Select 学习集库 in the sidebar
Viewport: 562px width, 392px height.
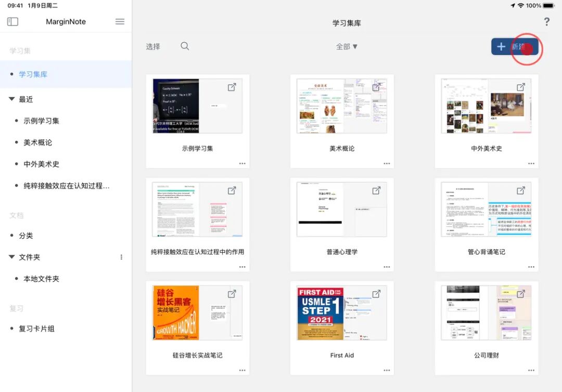[x=66, y=74]
